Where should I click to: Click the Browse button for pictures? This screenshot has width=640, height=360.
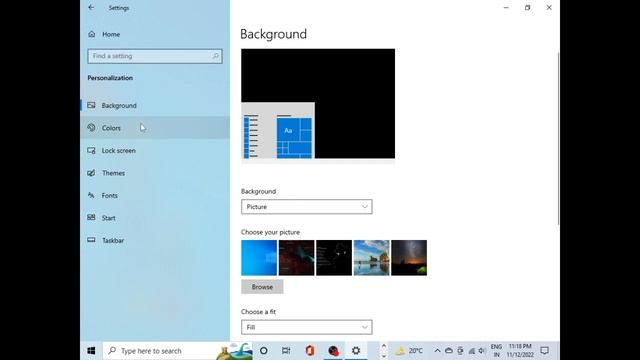[x=262, y=287]
